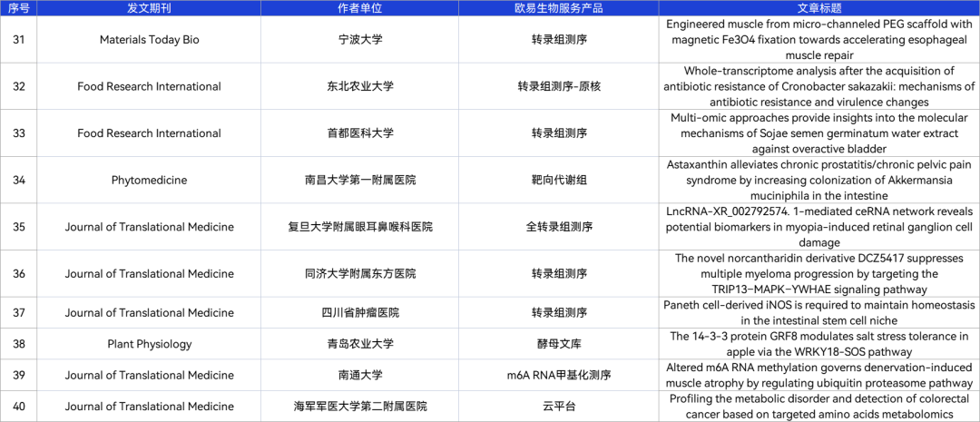This screenshot has height=422, width=980.
Task: Select row number 38 cell
Action: [x=19, y=344]
